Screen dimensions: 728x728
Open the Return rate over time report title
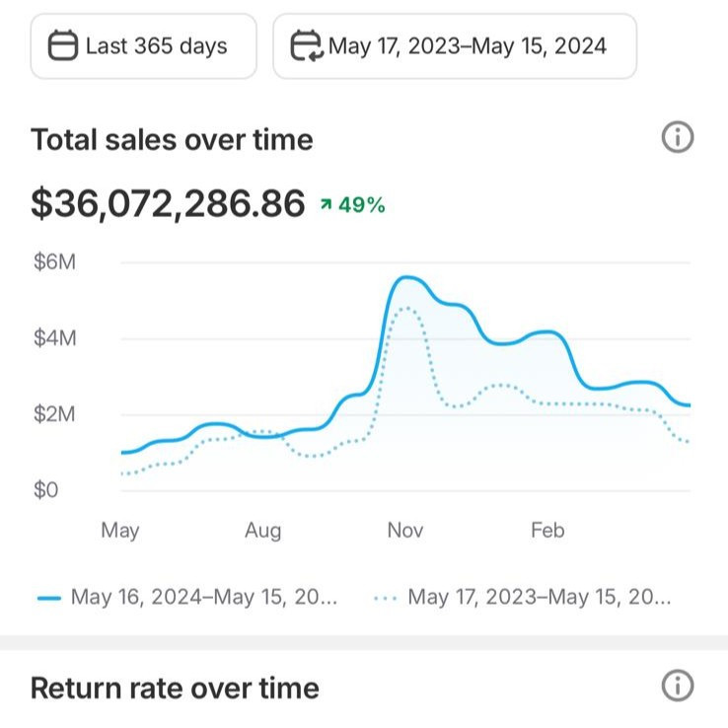175,688
